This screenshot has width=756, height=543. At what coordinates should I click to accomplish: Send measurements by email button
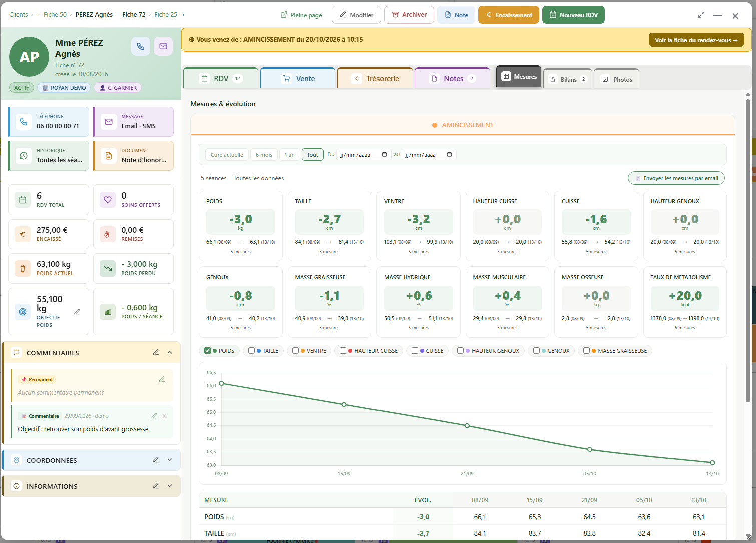coord(676,178)
